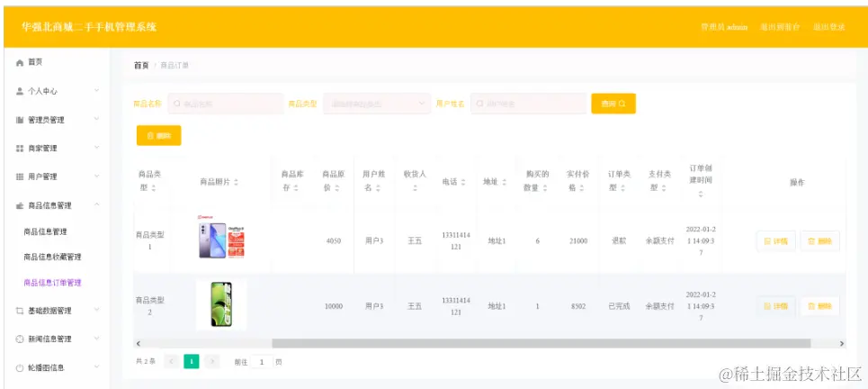868x389 pixels.
Task: Sort by the 收货人 column sort arrows
Action: (x=416, y=188)
